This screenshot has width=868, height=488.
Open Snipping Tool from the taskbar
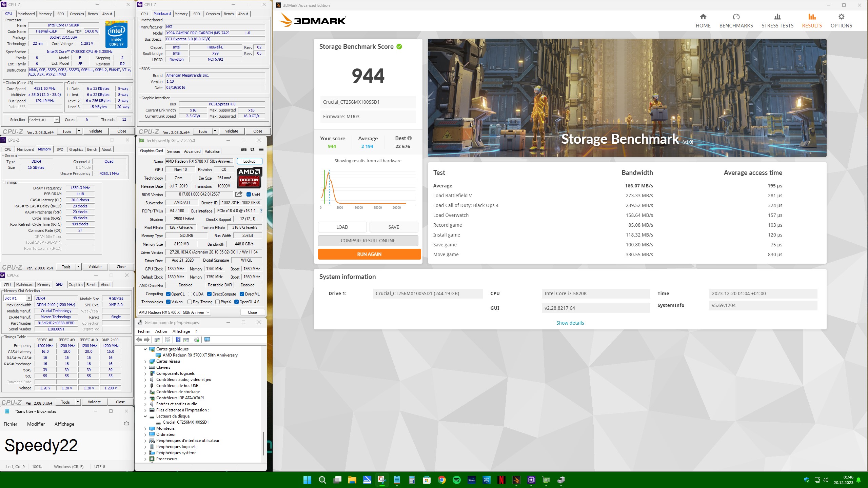pos(382,480)
